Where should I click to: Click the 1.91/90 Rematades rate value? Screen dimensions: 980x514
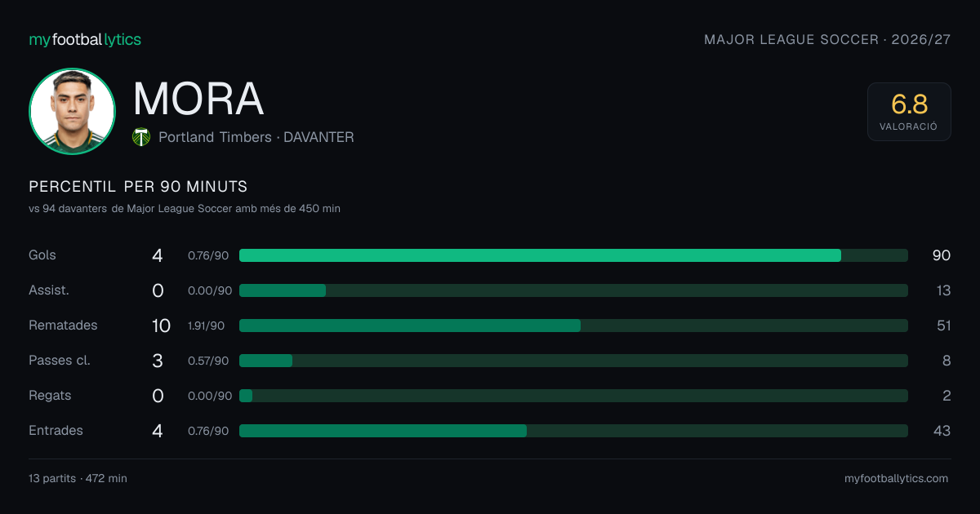[x=206, y=326]
